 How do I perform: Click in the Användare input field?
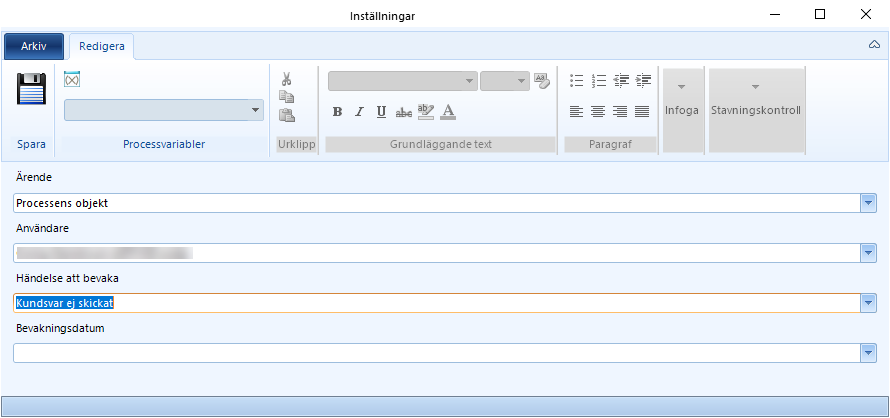437,253
